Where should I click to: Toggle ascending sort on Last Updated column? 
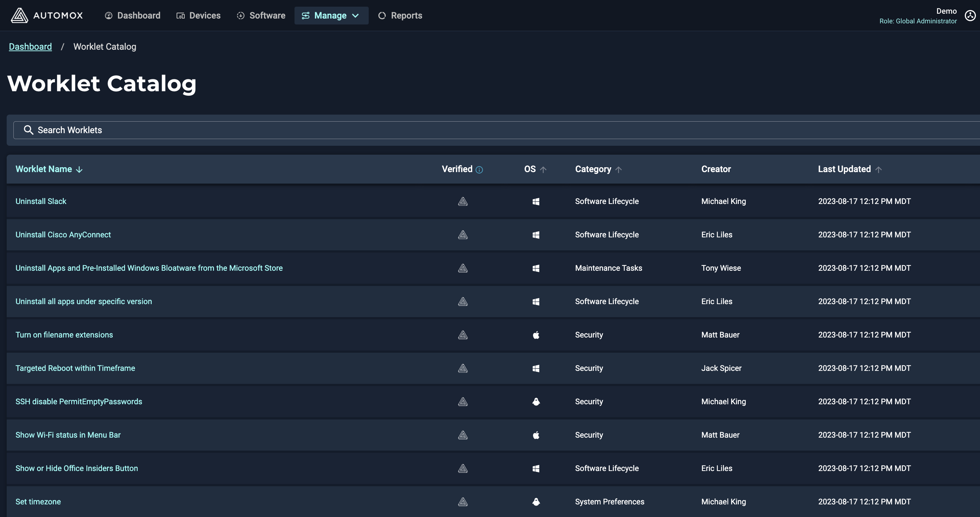(x=879, y=169)
